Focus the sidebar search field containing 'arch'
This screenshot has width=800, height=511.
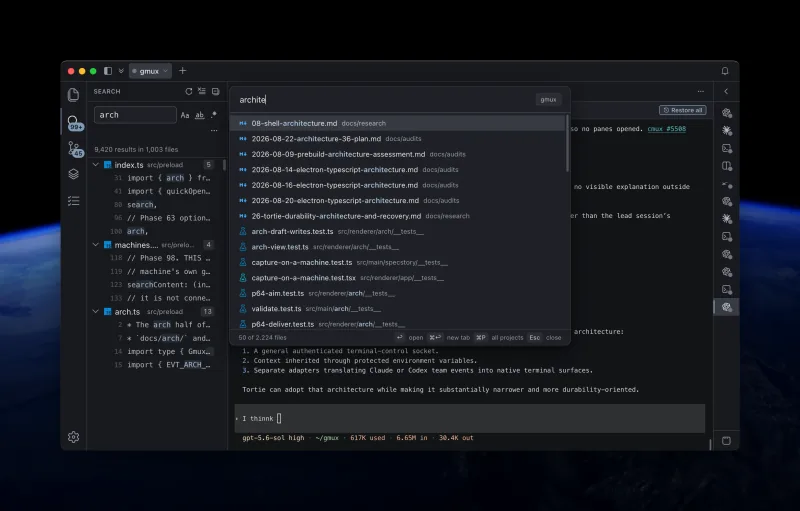pyautogui.click(x=135, y=115)
